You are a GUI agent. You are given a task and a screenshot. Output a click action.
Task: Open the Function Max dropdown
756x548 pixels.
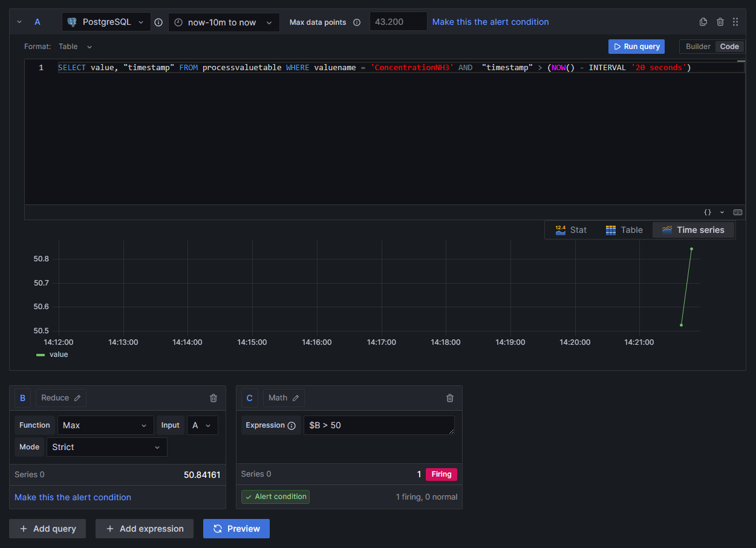pyautogui.click(x=106, y=425)
